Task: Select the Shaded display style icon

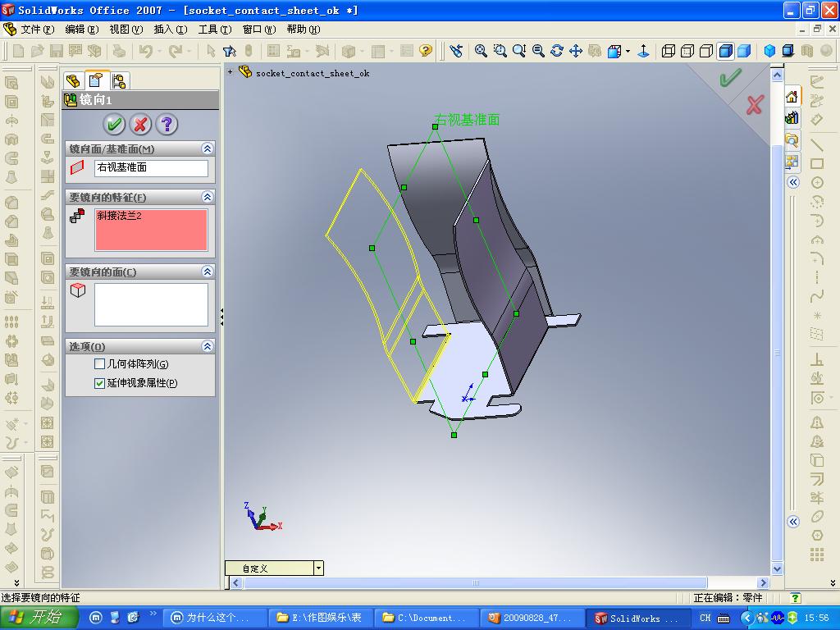Action: 744,51
